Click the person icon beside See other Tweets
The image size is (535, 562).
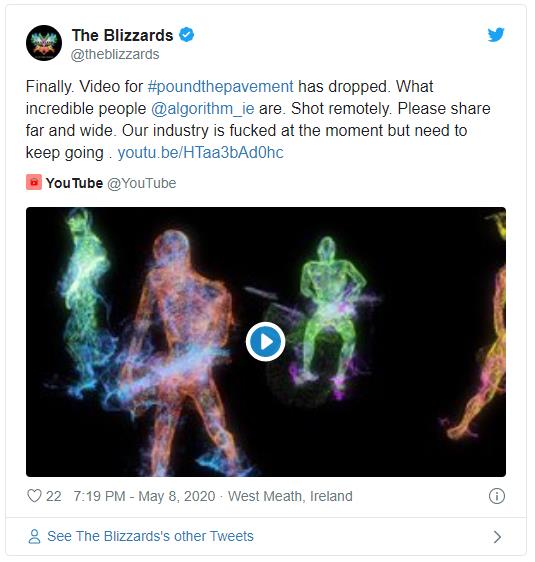coord(34,537)
